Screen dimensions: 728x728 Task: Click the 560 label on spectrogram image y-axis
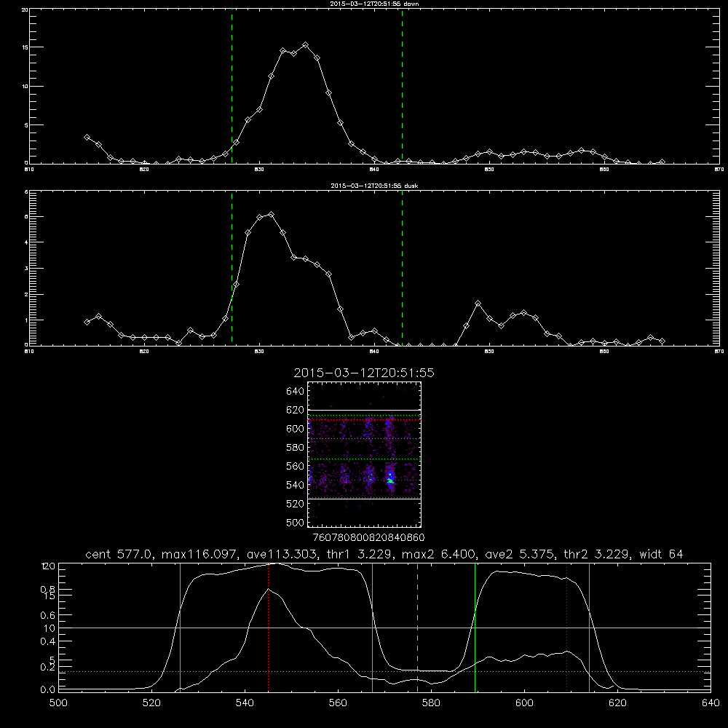click(x=296, y=466)
